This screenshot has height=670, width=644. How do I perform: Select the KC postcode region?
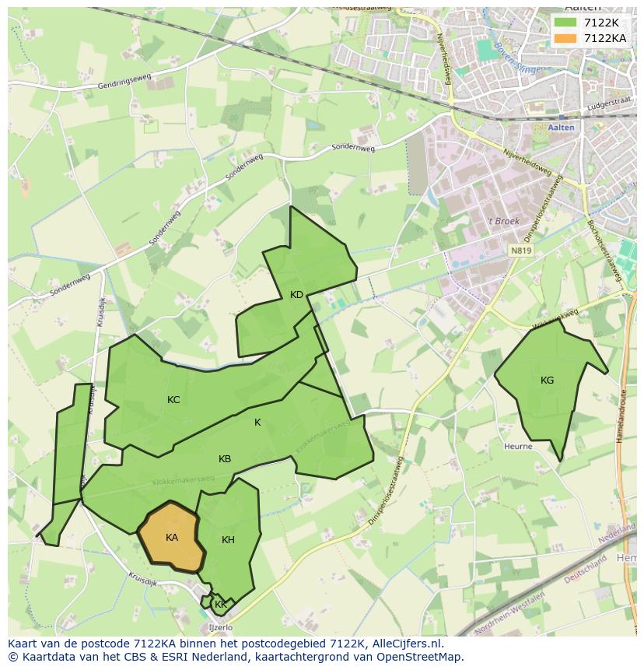pos(174,400)
